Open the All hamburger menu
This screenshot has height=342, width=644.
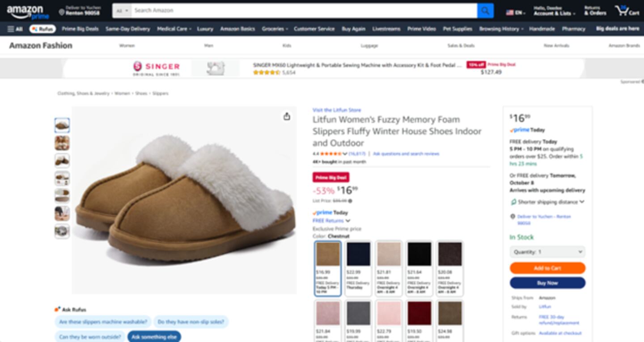15,29
